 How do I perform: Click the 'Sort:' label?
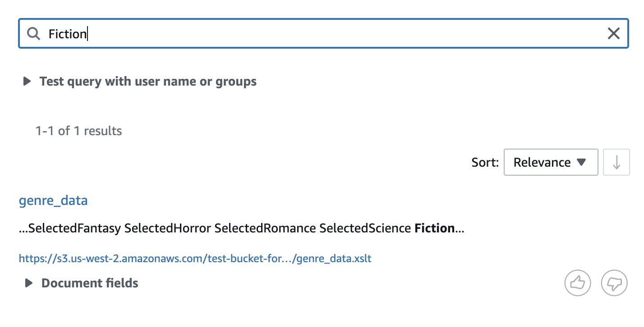(485, 162)
